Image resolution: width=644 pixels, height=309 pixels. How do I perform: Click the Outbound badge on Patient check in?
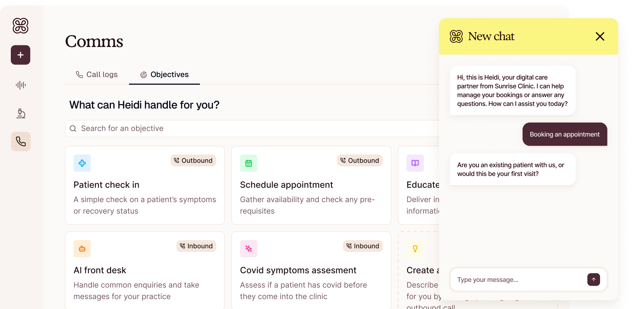tap(193, 161)
